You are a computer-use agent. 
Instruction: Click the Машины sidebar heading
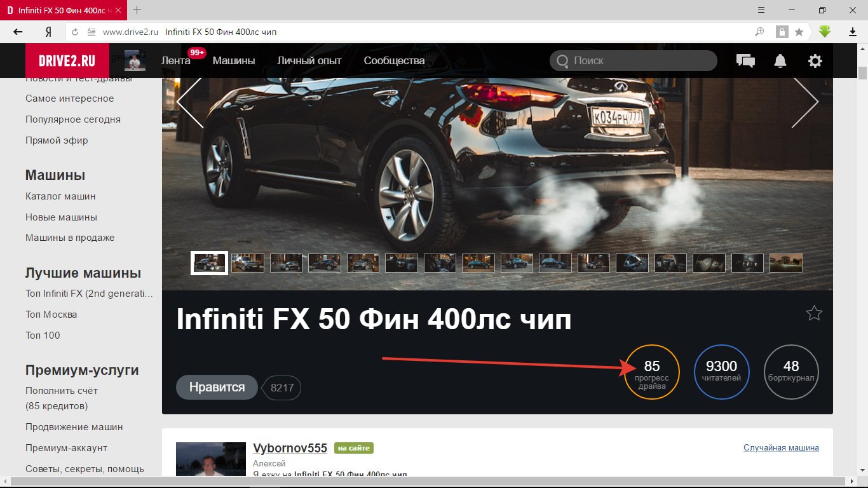[x=55, y=175]
